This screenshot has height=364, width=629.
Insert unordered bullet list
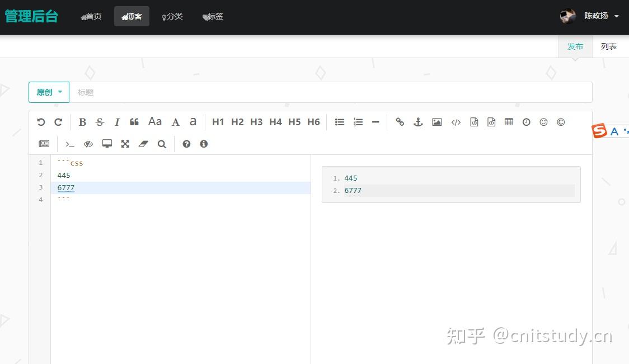[339, 122]
